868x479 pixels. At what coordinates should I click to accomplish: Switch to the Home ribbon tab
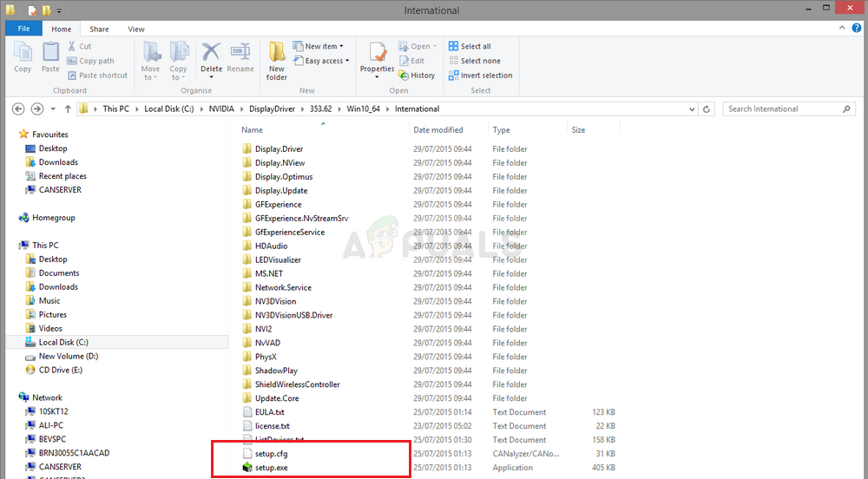pos(62,30)
